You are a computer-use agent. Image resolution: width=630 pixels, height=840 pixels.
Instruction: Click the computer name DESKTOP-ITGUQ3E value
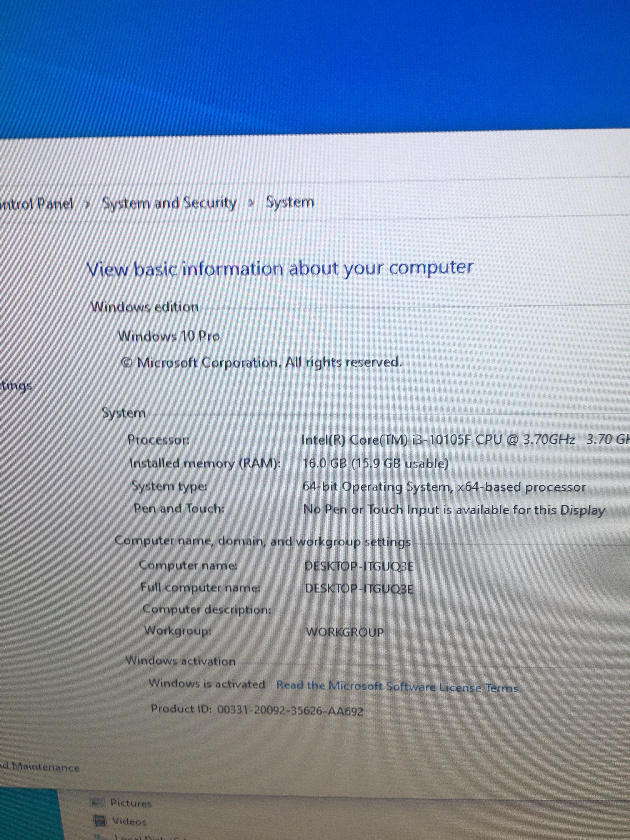coord(359,567)
